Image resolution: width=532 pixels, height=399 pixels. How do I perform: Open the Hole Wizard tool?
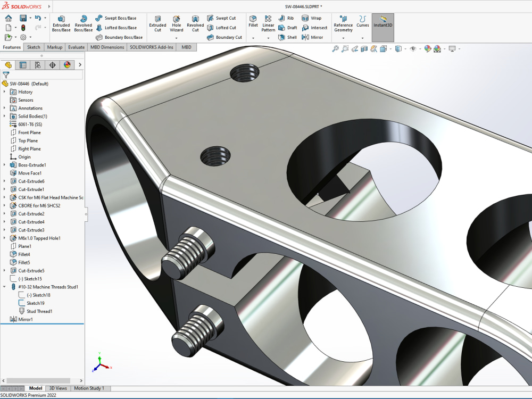178,25
